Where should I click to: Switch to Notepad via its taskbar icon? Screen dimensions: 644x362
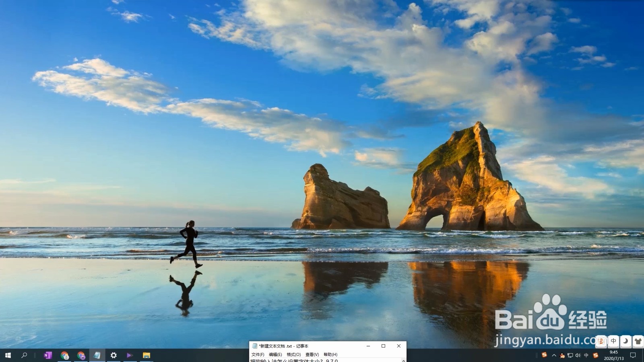97,355
